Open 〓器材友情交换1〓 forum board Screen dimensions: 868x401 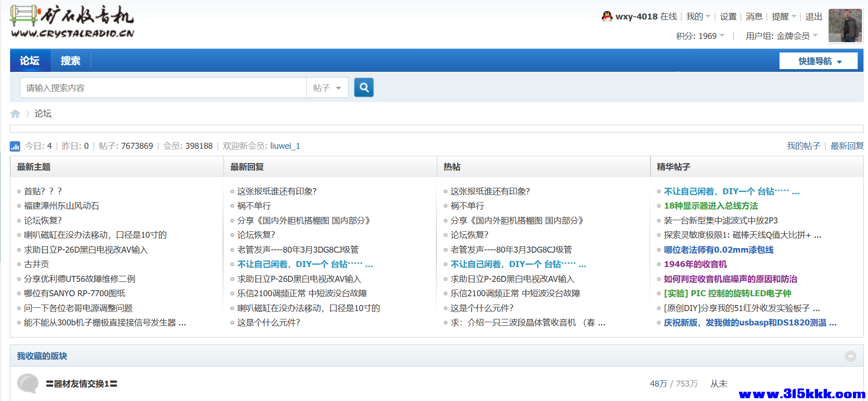tap(82, 384)
